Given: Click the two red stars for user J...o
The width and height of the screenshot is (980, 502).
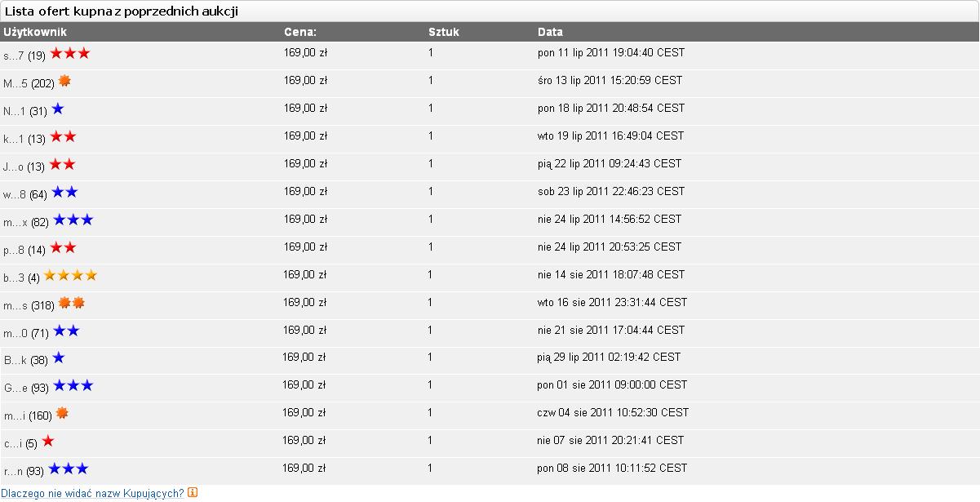Looking at the screenshot, I should click(x=63, y=164).
